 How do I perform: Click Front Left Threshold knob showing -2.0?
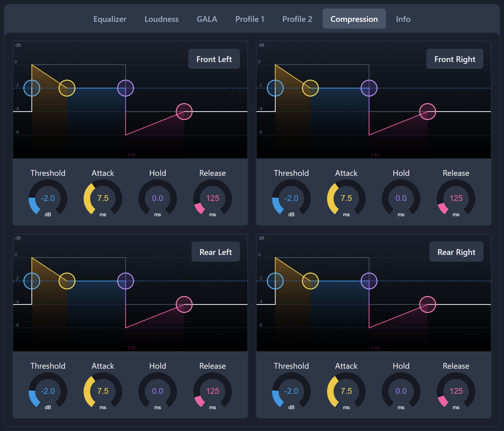coord(48,198)
